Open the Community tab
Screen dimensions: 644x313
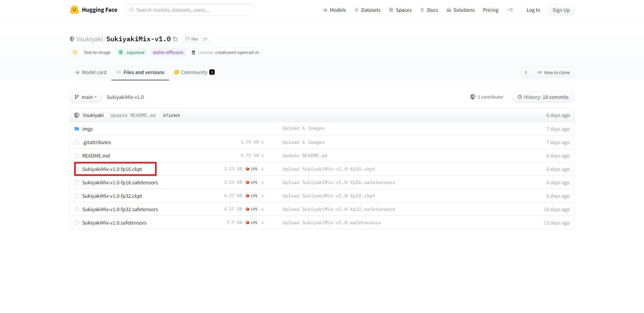click(x=194, y=72)
